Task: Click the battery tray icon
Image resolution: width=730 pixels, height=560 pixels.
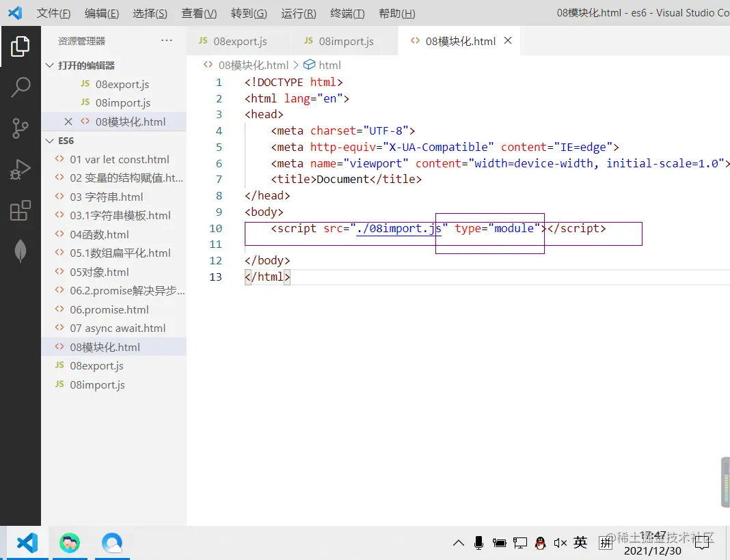Action: coord(499,543)
